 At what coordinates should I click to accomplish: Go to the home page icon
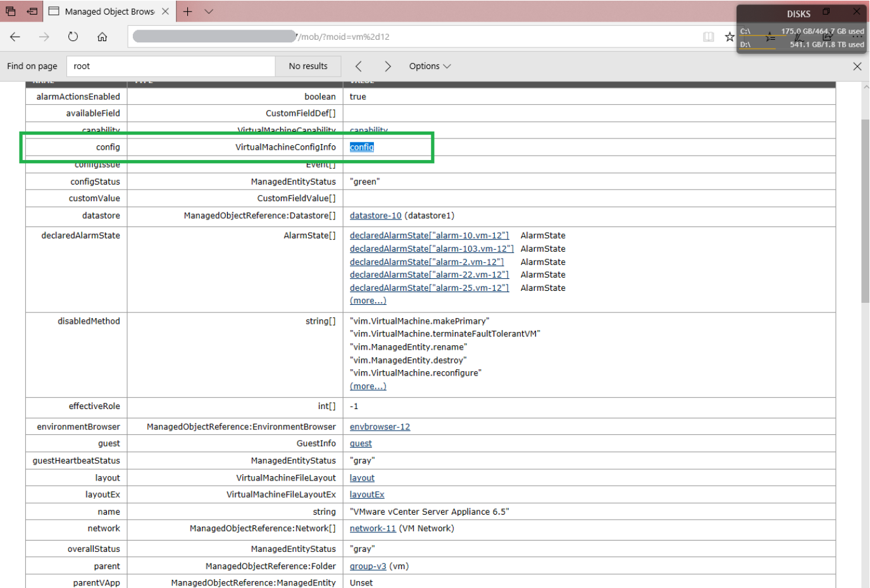(x=102, y=37)
